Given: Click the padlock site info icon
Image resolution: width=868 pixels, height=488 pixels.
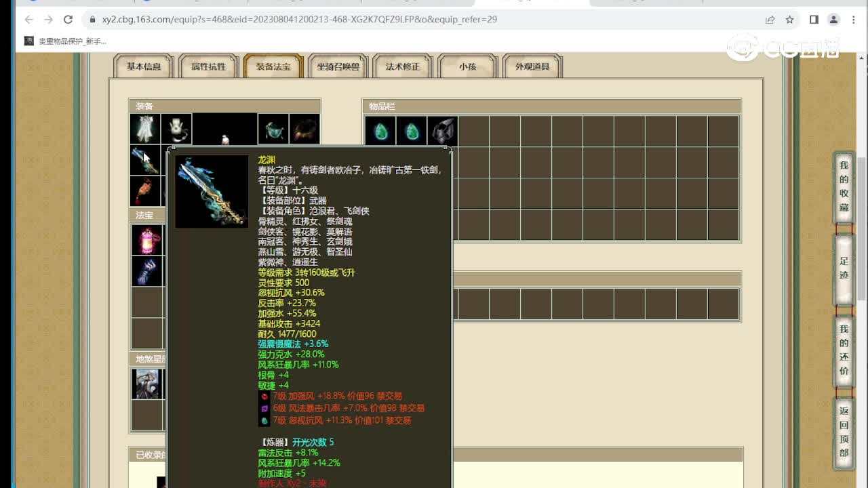Looking at the screenshot, I should [92, 20].
